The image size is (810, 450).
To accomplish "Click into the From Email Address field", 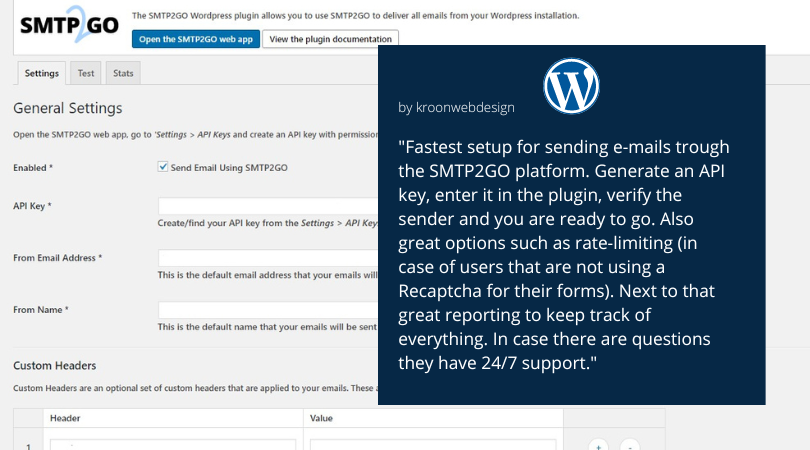I will (268, 257).
